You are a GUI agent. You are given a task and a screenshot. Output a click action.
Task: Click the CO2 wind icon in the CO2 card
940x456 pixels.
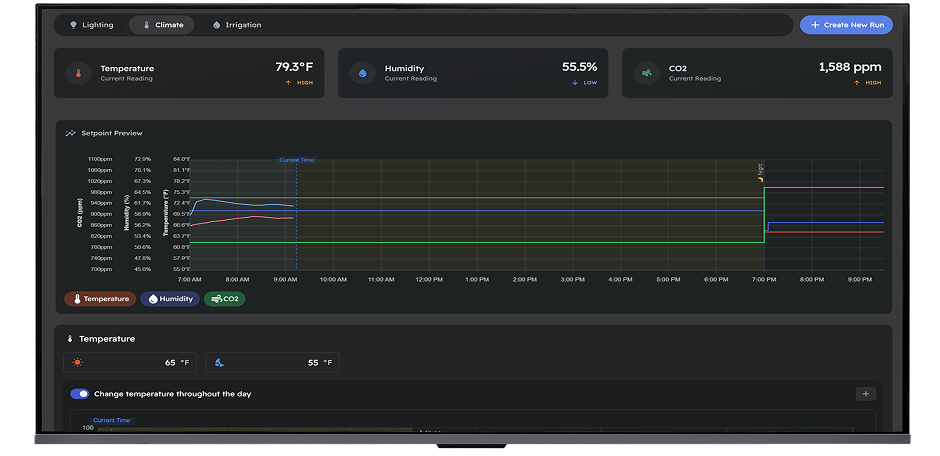(x=646, y=73)
